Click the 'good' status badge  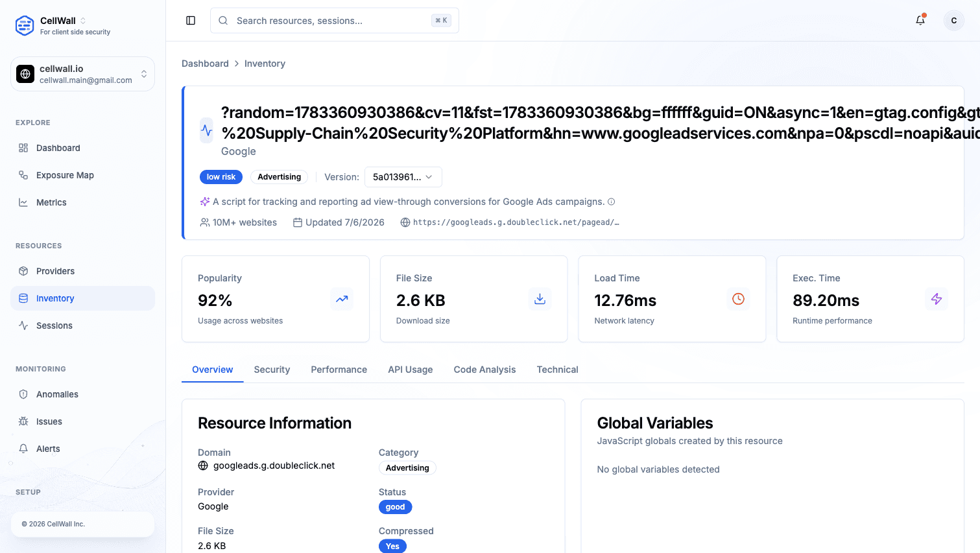coord(395,507)
